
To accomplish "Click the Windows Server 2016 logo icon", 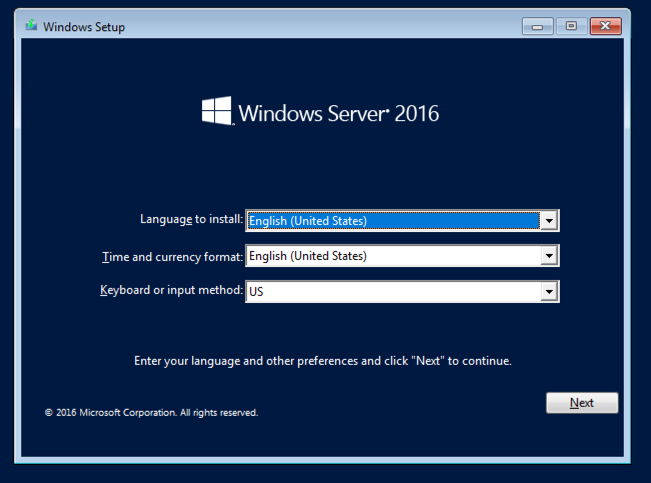I will coord(216,110).
